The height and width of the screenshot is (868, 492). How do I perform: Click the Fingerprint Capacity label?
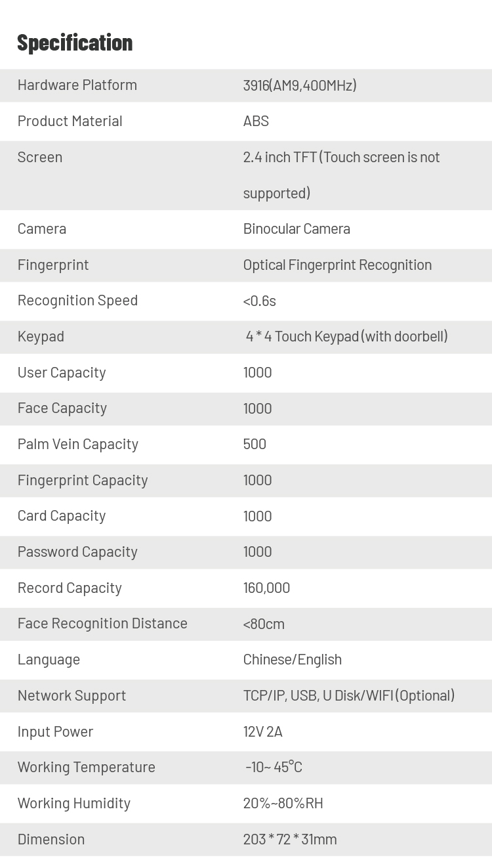83,480
